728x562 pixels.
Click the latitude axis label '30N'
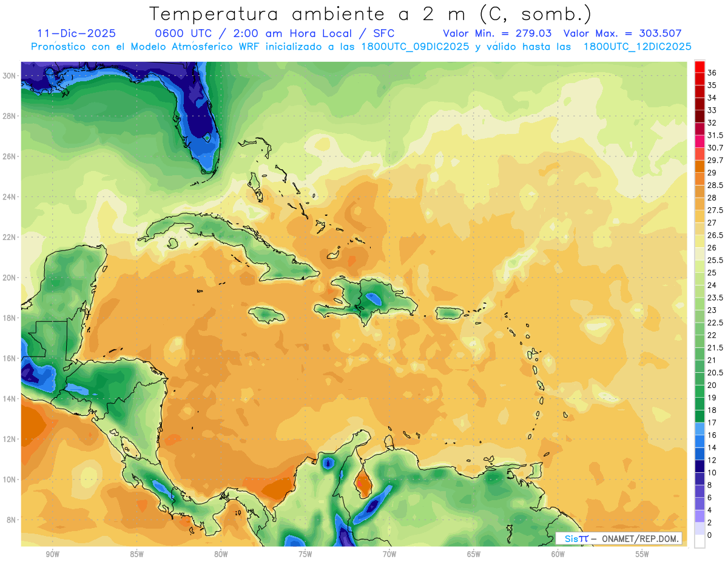click(x=10, y=75)
